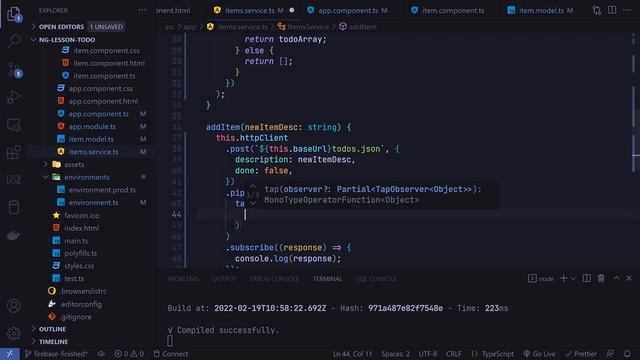The image size is (640, 360).
Task: Close the bottom panel
Action: (629, 278)
